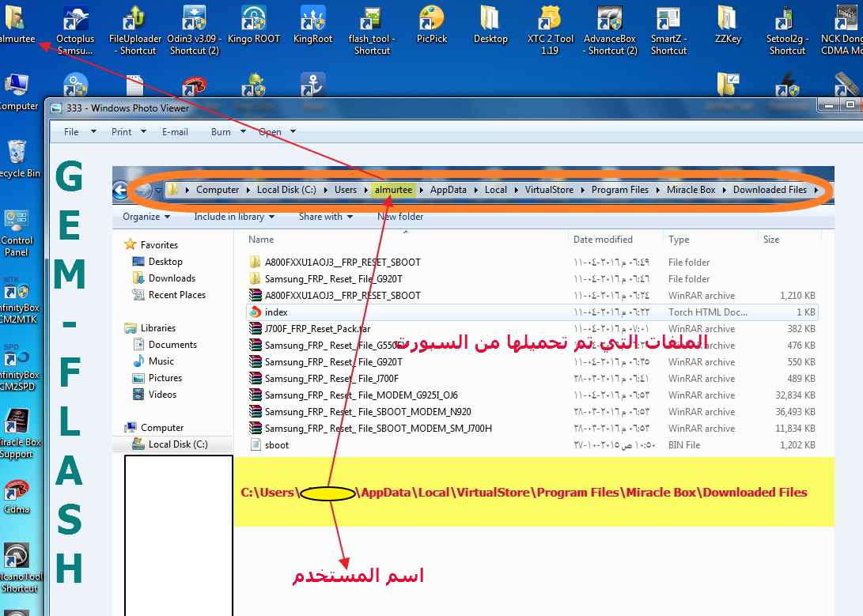Viewport: 863px width, 616px height.
Task: Select the Miracle Box Support icon
Action: pos(19,434)
